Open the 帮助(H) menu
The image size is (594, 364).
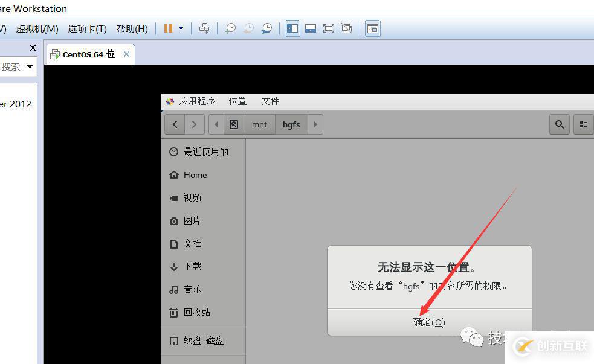(132, 29)
